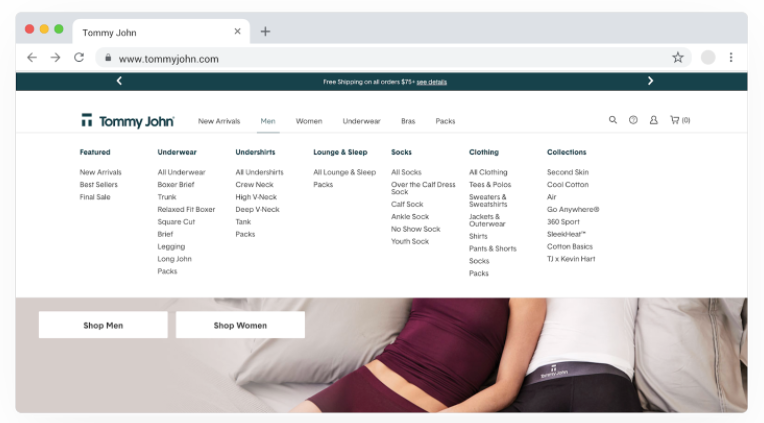Viewport: 764px width, 423px height.
Task: Open Ankle Sock link
Action: 410,217
